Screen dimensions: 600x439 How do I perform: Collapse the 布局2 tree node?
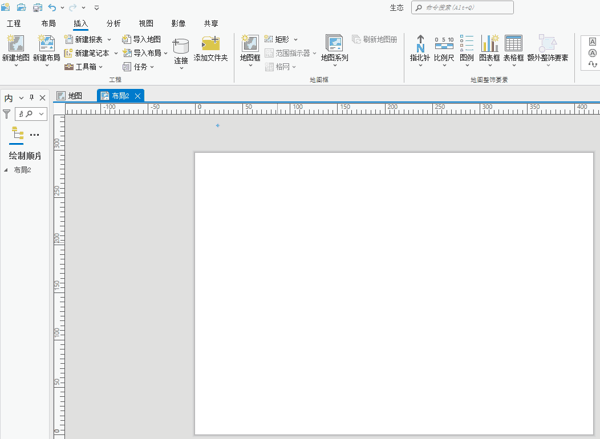coord(6,170)
